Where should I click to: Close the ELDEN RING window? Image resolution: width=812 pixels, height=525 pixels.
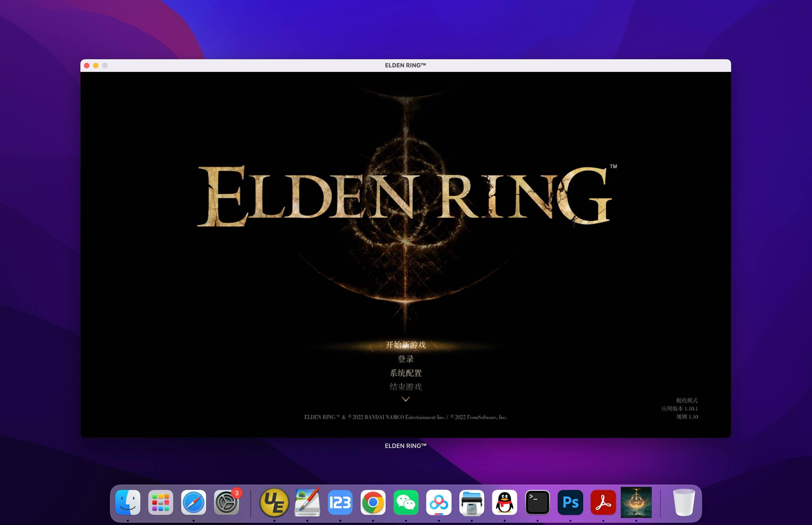[x=87, y=65]
